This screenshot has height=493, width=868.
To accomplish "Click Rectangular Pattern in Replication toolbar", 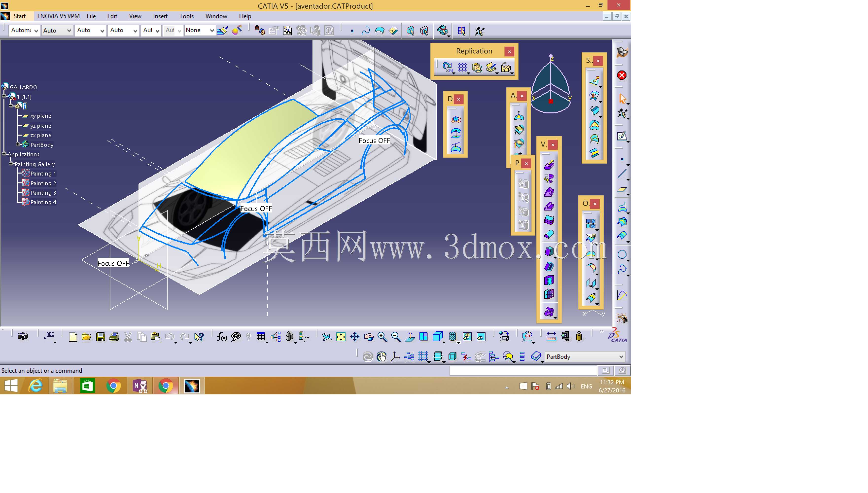I will click(462, 67).
